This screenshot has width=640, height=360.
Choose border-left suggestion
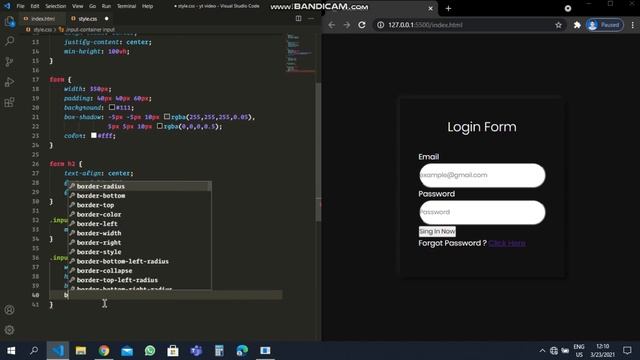(139, 224)
